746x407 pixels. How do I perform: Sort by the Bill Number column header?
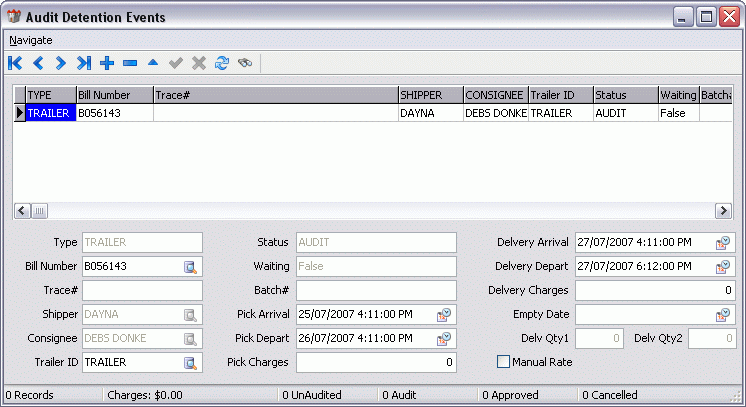(x=114, y=95)
